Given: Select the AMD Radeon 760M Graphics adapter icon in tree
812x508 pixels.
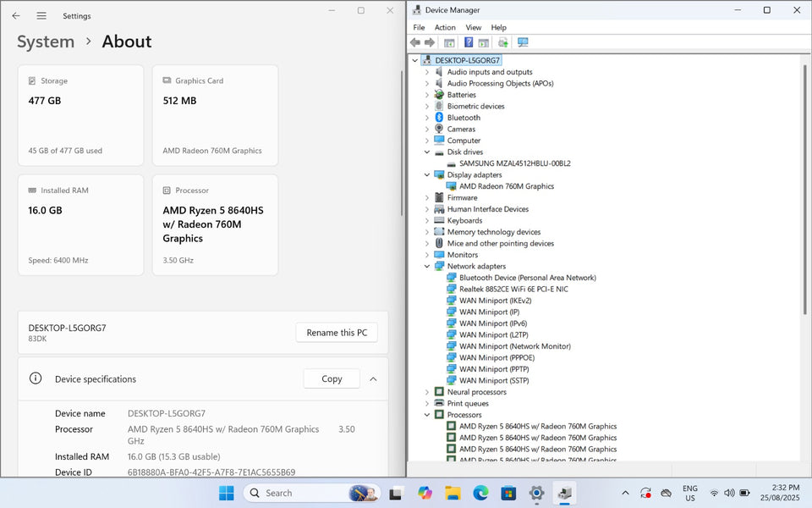Looking at the screenshot, I should [451, 186].
